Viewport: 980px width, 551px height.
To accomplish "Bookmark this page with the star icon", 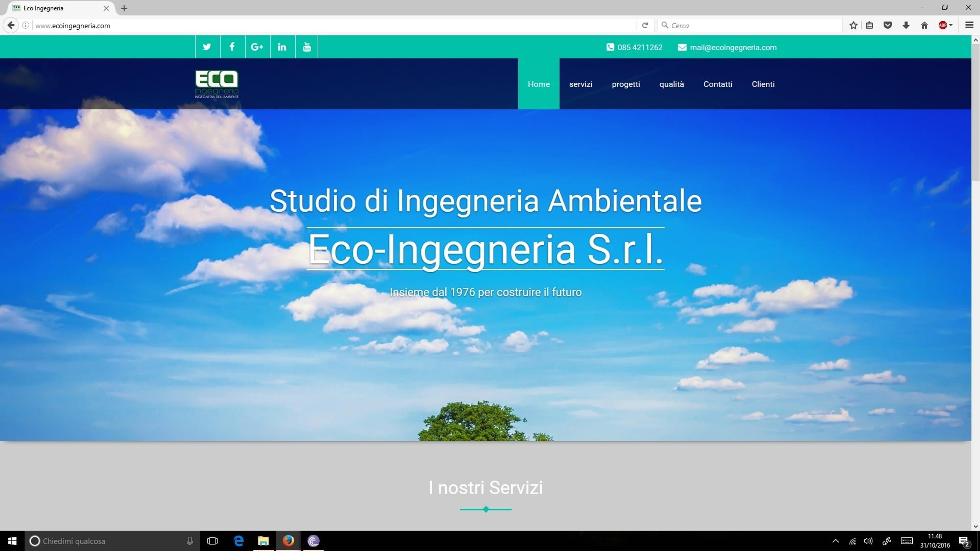I will coord(853,26).
